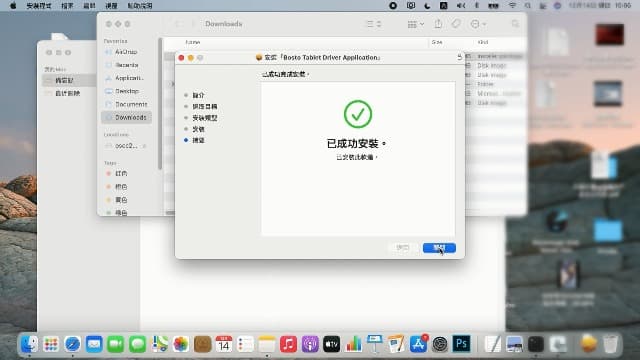Image resolution: width=640 pixels, height=360 pixels.
Task: Open Reminders from the Dock
Action: pyautogui.click(x=246, y=344)
